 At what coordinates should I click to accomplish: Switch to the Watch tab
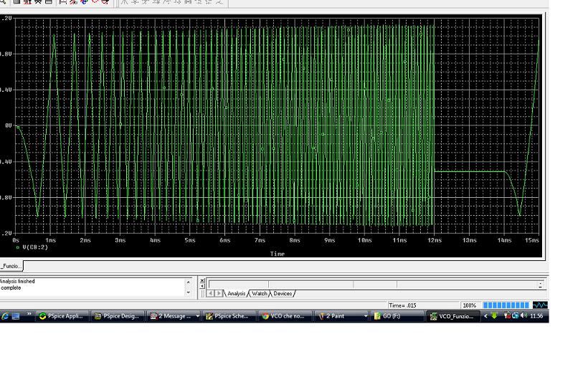[x=259, y=293]
